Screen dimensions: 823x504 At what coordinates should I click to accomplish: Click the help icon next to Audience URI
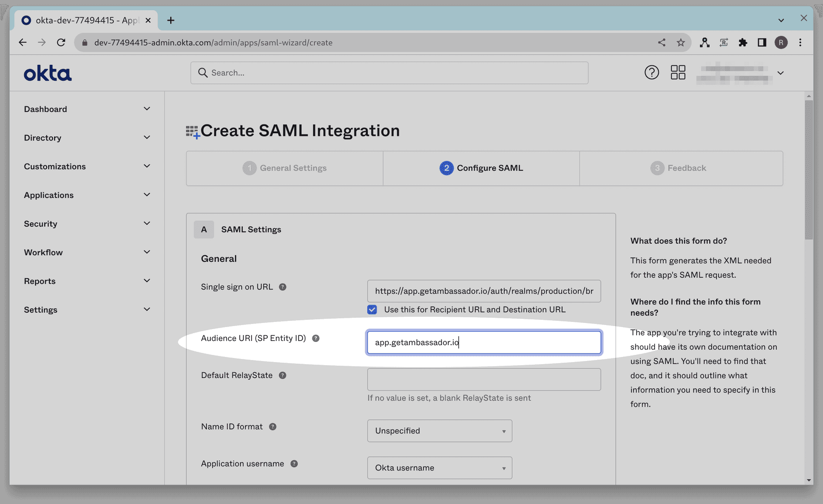click(x=316, y=338)
